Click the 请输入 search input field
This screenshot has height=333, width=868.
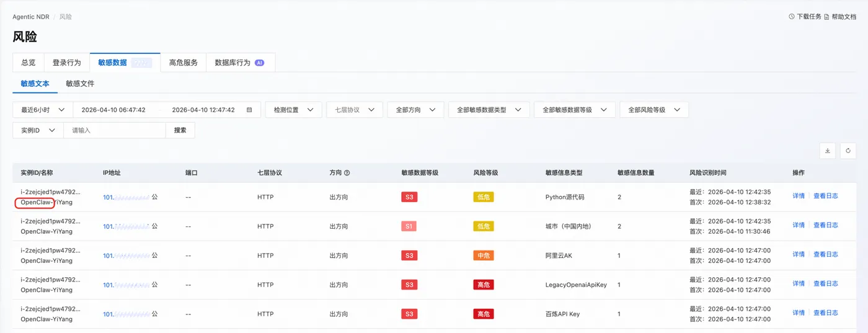point(115,130)
